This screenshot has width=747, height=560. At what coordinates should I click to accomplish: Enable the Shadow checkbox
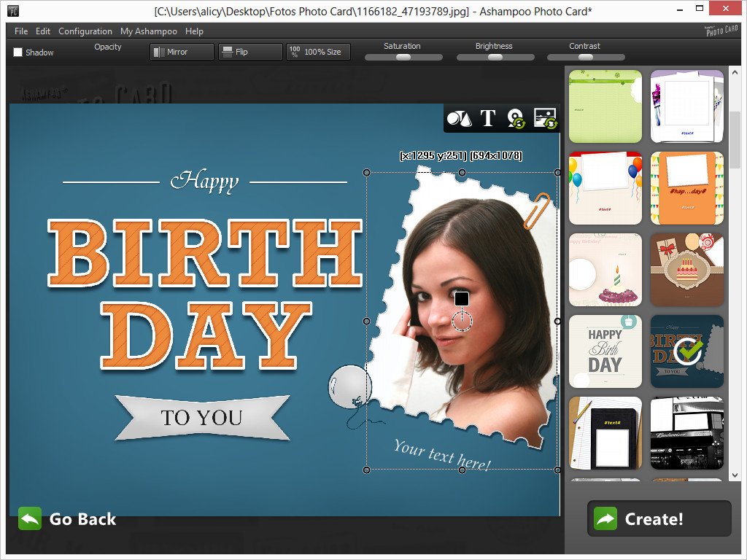tap(18, 52)
